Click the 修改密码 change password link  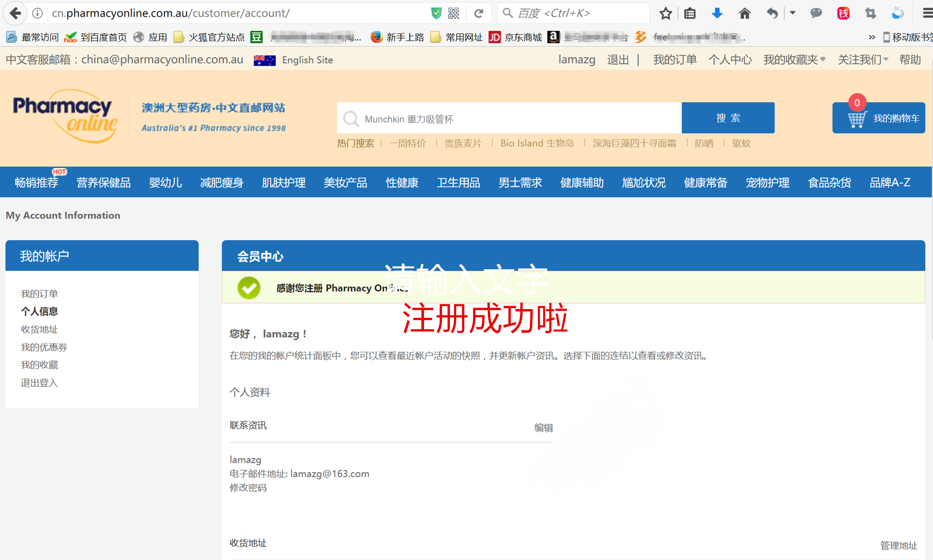[248, 488]
